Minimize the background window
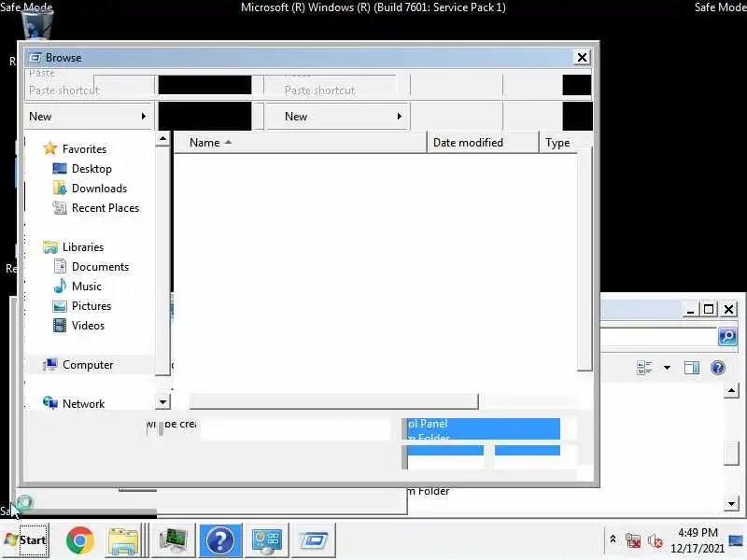 point(690,310)
